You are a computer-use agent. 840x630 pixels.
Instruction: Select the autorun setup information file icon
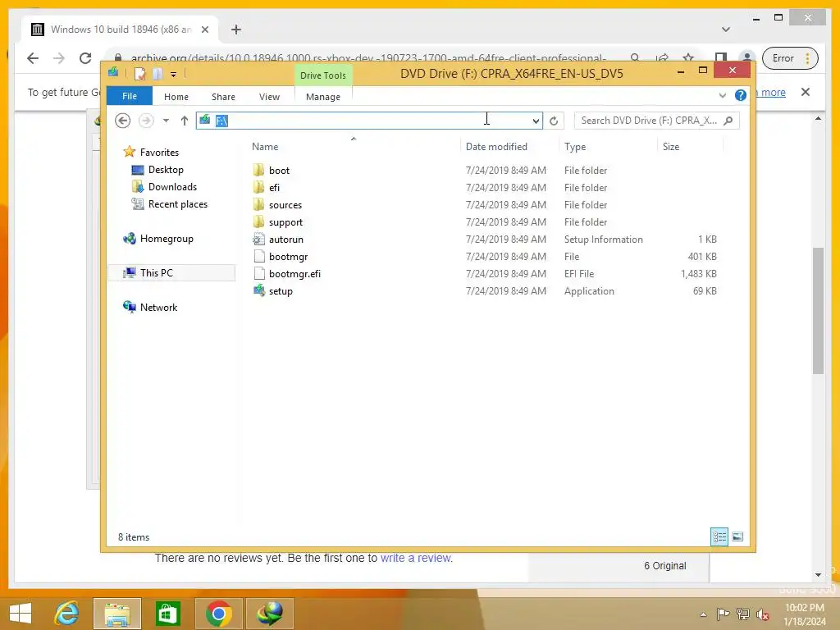click(x=258, y=239)
